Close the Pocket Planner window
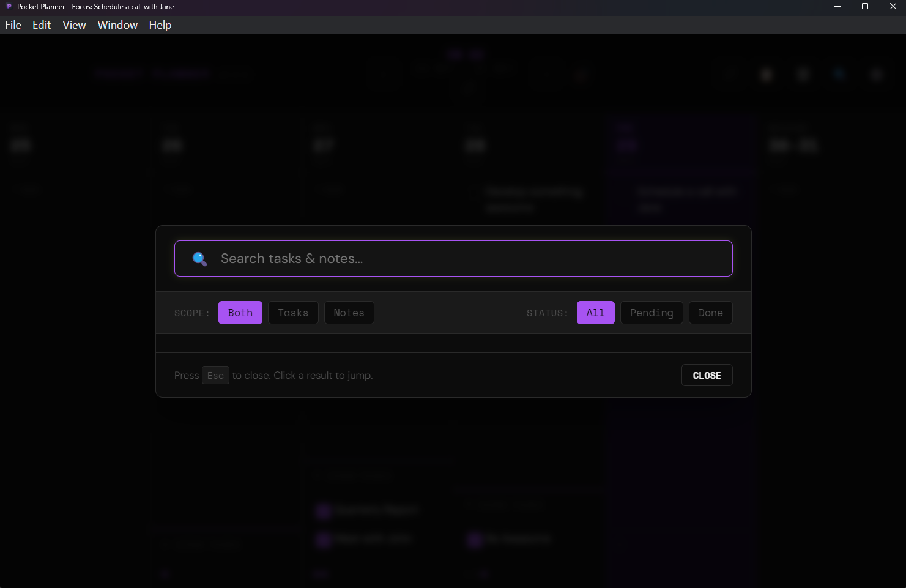This screenshot has height=588, width=906. [x=893, y=7]
